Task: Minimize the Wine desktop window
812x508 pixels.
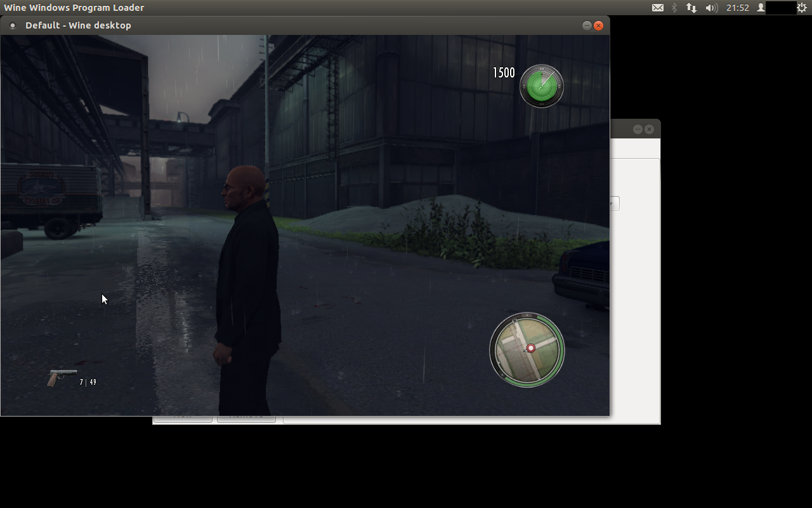Action: (587, 25)
